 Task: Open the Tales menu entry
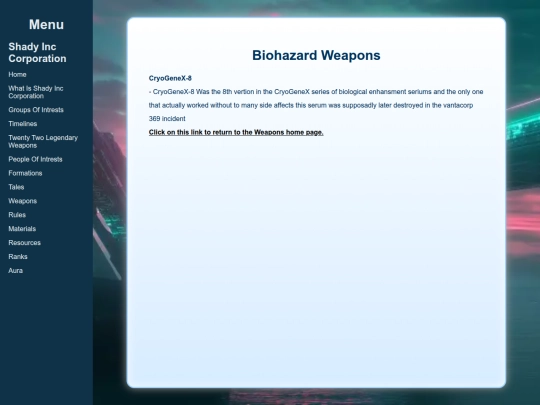16,187
